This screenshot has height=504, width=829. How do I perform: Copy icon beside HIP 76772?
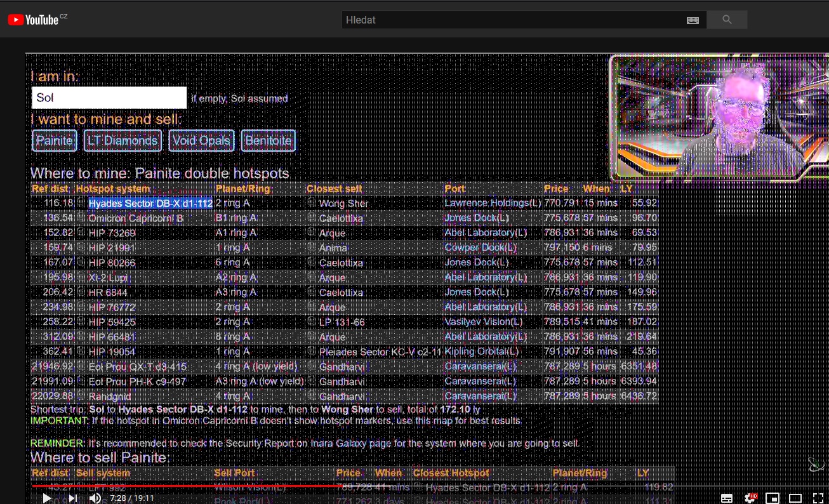[x=81, y=307]
